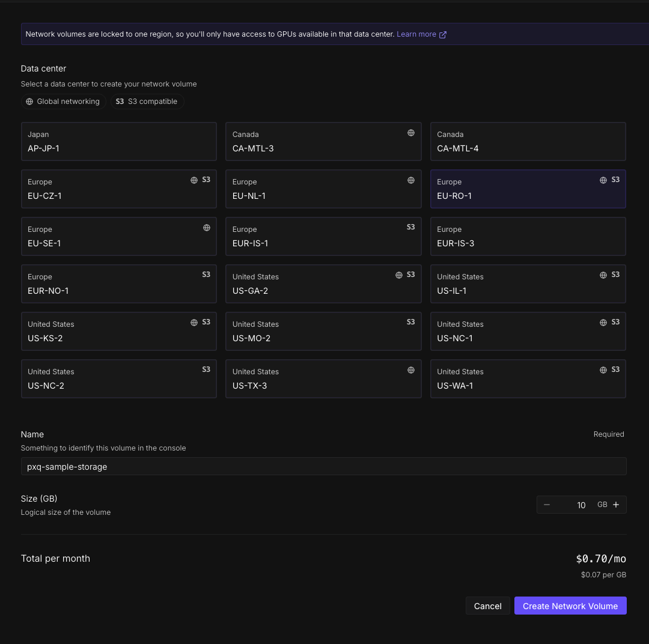
Task: Click S3 badge on EUR-NO-1 card
Action: 206,275
